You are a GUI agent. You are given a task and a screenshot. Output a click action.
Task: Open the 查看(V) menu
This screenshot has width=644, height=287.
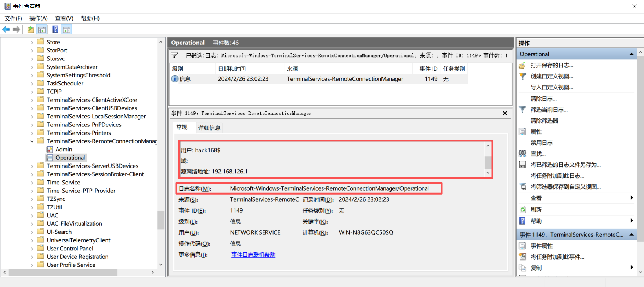64,18
